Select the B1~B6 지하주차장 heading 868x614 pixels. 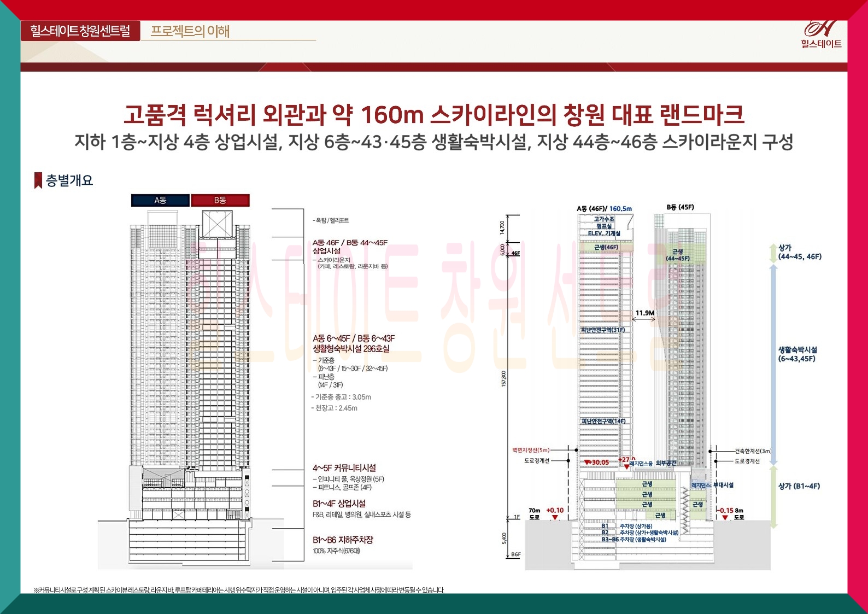343,540
